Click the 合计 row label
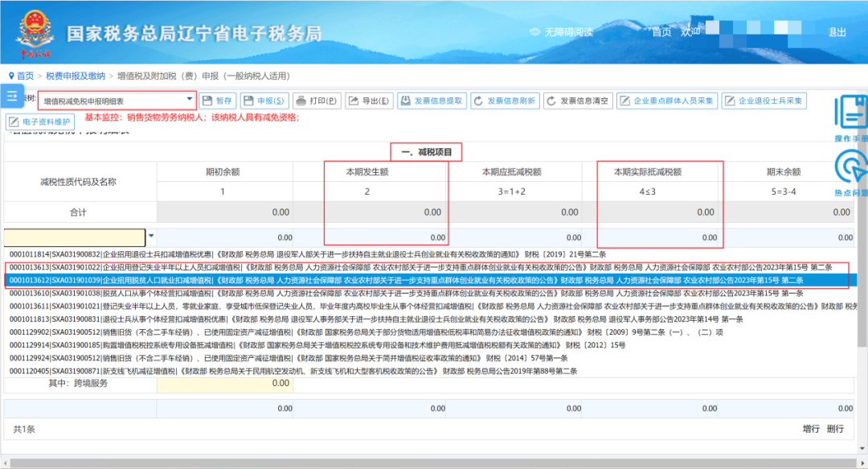868x469 pixels. [78, 212]
